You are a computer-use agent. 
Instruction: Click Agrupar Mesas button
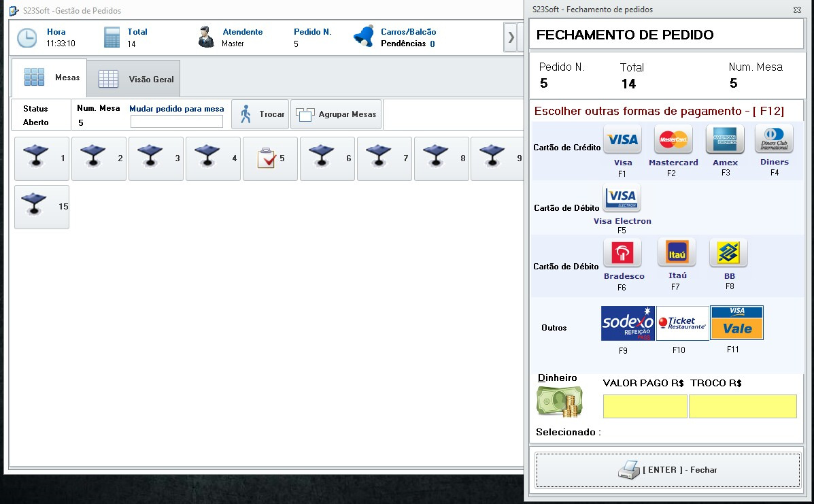coord(336,114)
